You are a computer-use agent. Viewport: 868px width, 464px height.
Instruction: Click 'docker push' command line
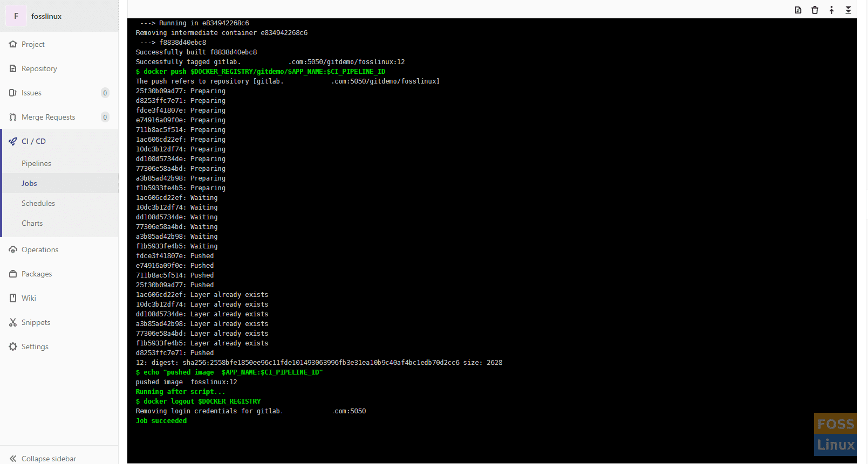pyautogui.click(x=261, y=72)
